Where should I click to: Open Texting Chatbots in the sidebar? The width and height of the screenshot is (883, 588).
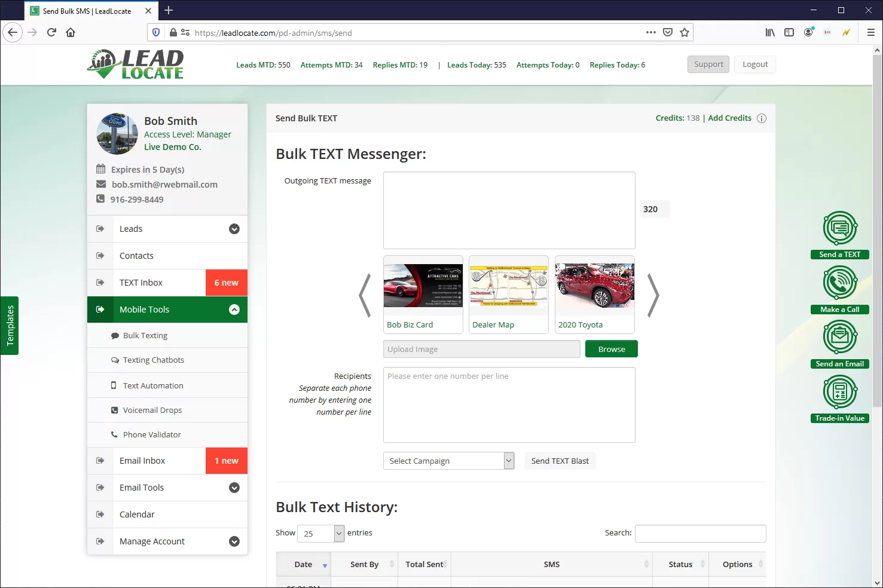tap(154, 360)
